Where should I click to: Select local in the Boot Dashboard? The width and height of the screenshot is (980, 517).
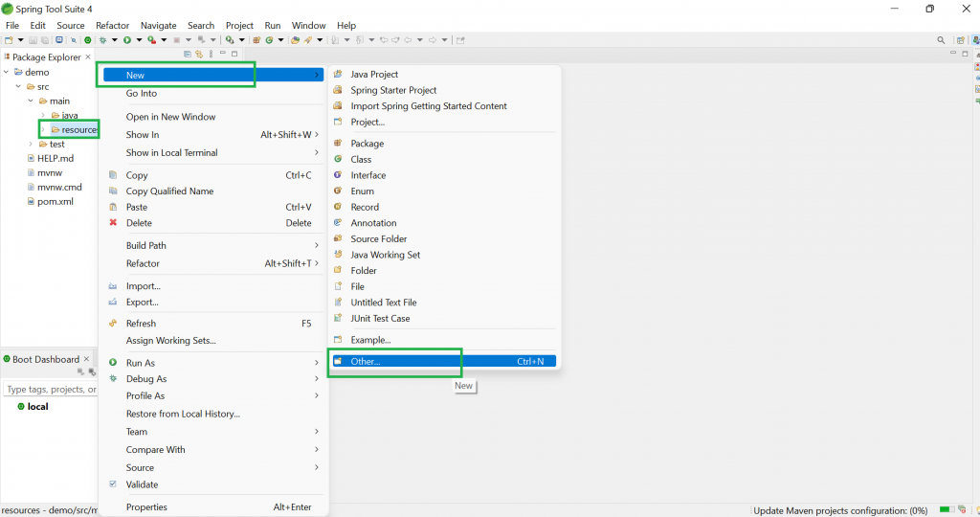tap(33, 406)
